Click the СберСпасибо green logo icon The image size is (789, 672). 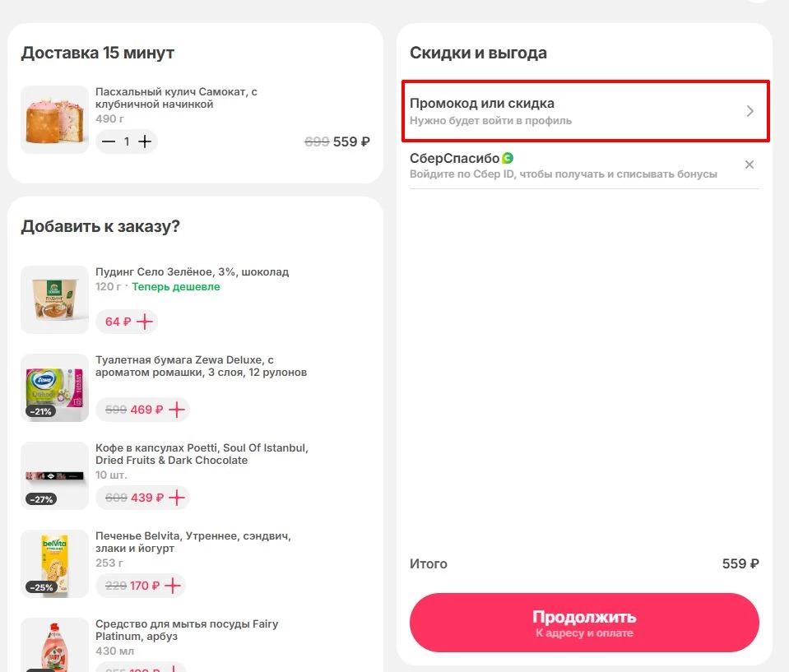tap(508, 158)
